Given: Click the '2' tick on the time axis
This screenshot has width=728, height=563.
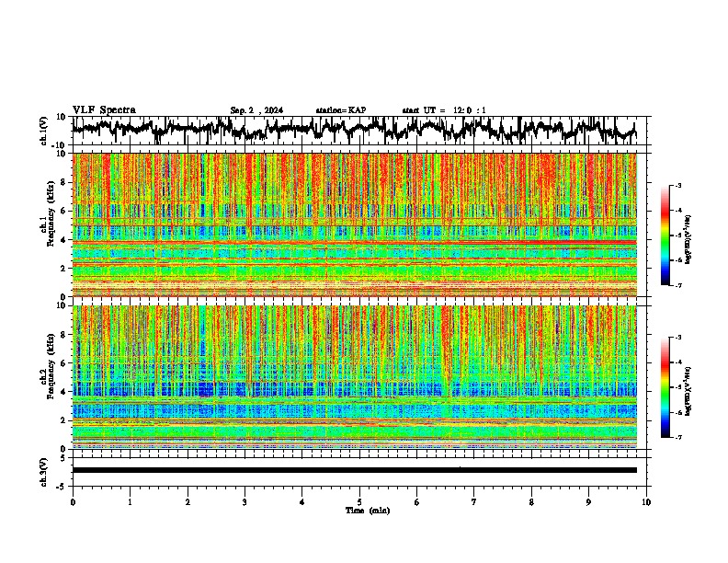Looking at the screenshot, I should (x=188, y=502).
